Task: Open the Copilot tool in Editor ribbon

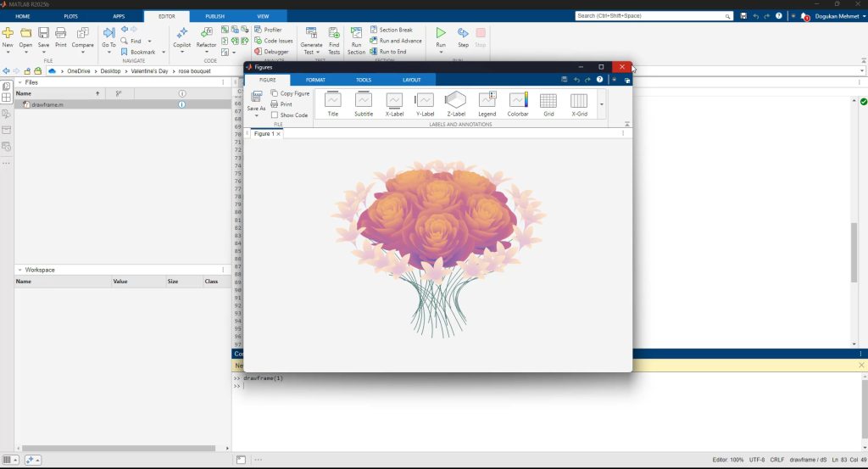Action: 181,36
